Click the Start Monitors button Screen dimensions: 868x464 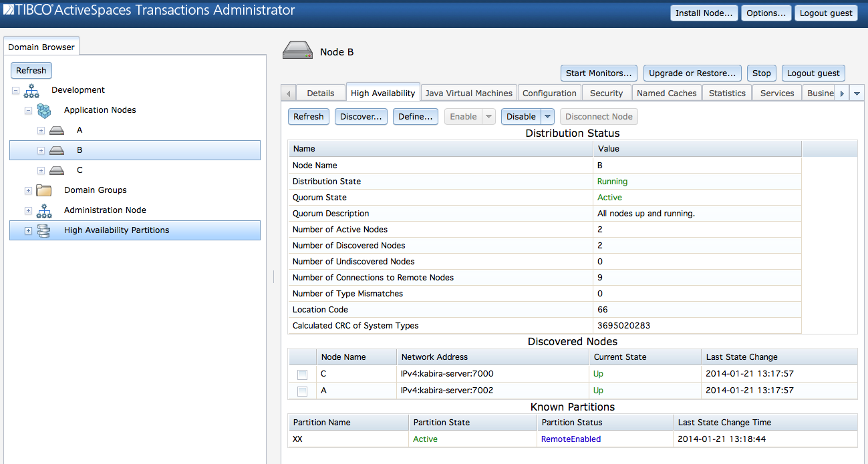coord(599,73)
